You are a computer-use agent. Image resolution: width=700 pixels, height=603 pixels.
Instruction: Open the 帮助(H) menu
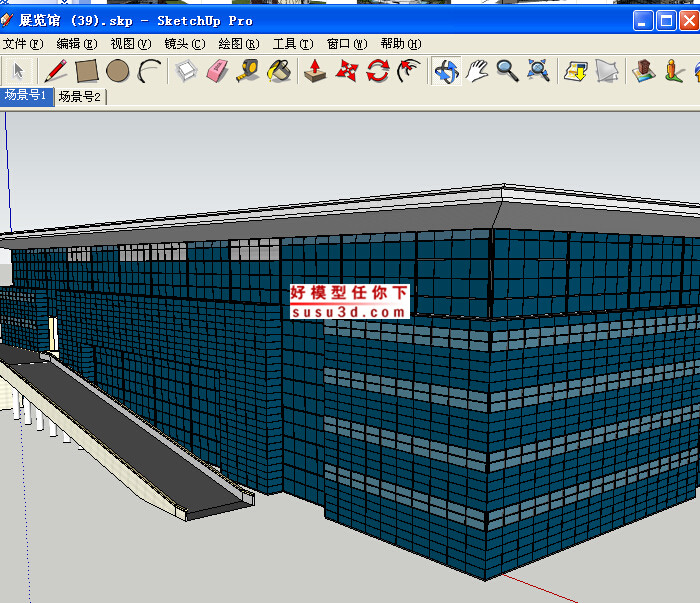[x=401, y=44]
